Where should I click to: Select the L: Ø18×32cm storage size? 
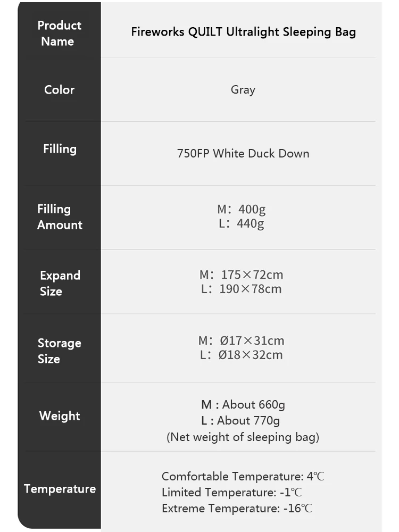click(241, 355)
